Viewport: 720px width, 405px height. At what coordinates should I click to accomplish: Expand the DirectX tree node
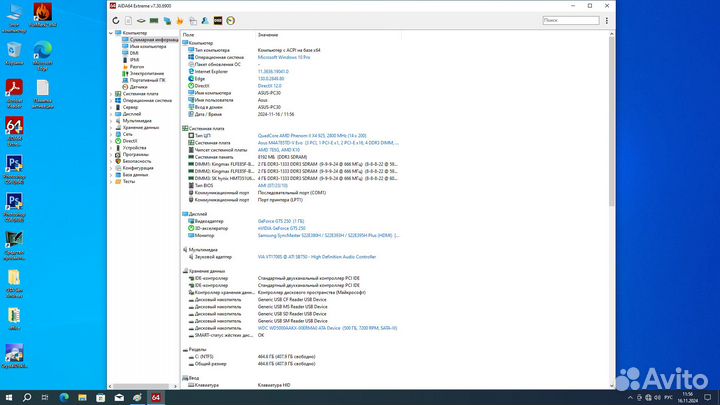coord(111,141)
